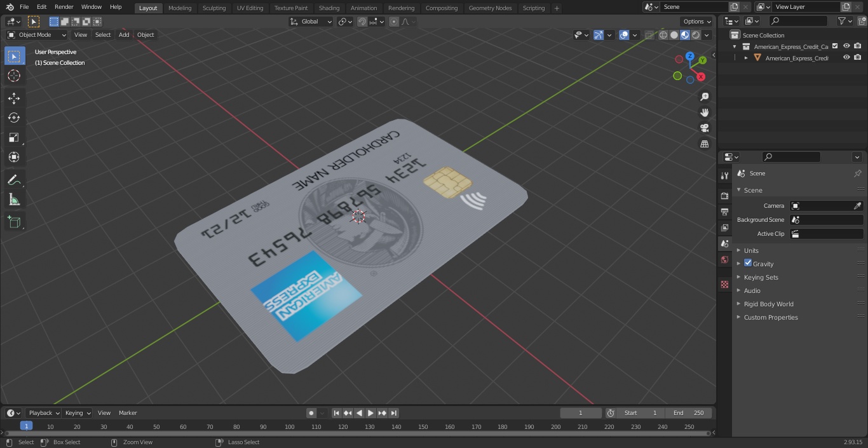Image resolution: width=868 pixels, height=448 pixels.
Task: Activate the Scale tool
Action: (14, 137)
